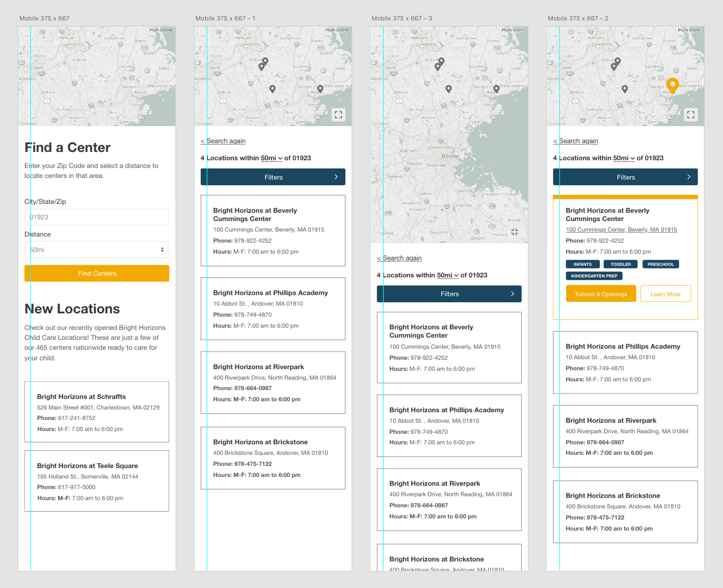
Task: Click the City/State/Zip field showing 01923
Action: 97,217
